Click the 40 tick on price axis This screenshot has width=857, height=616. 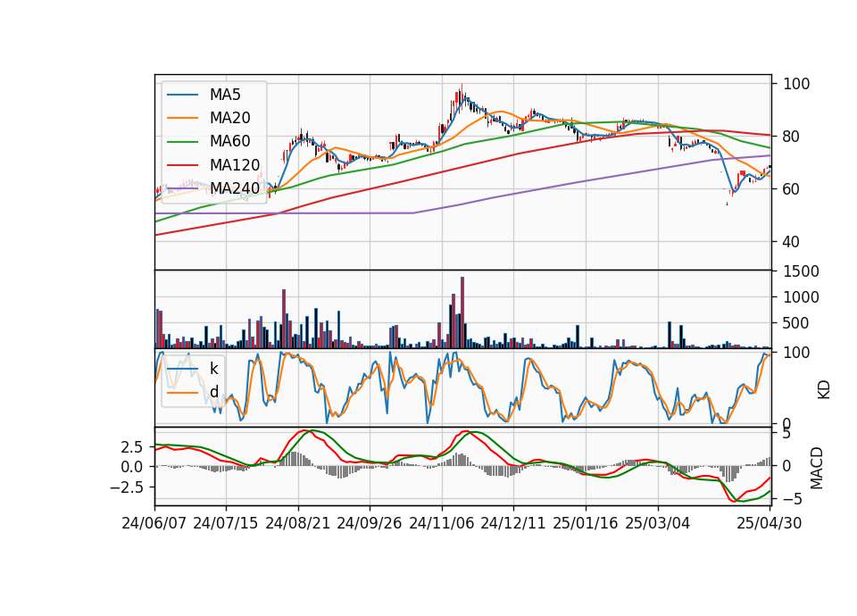[x=791, y=242]
